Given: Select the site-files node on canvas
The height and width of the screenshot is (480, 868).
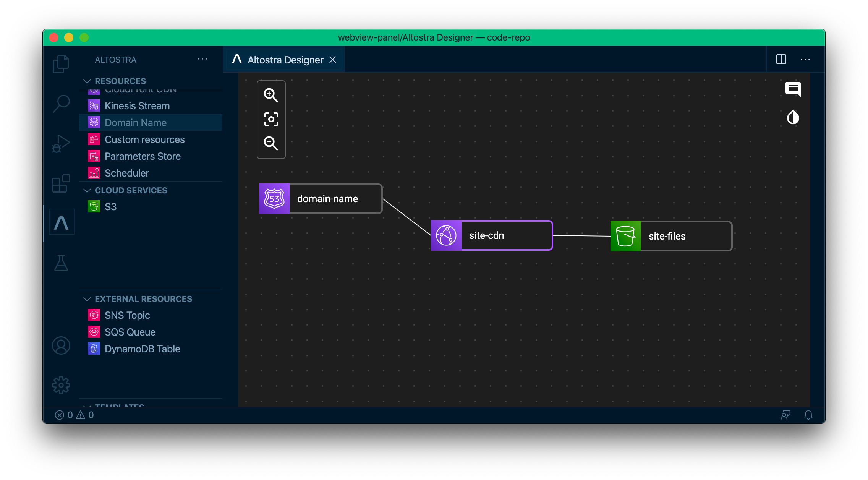Looking at the screenshot, I should coord(671,236).
